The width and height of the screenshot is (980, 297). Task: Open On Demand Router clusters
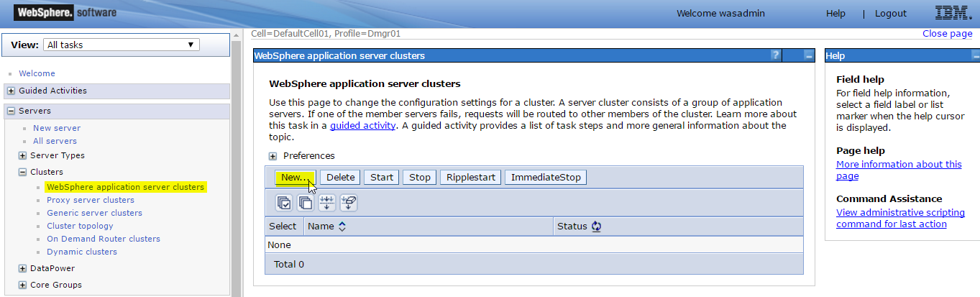tap(104, 239)
